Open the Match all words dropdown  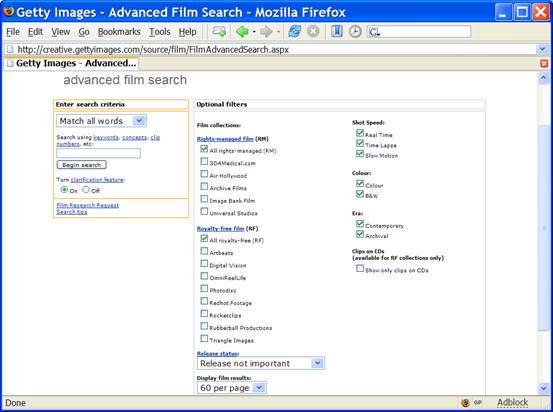139,121
